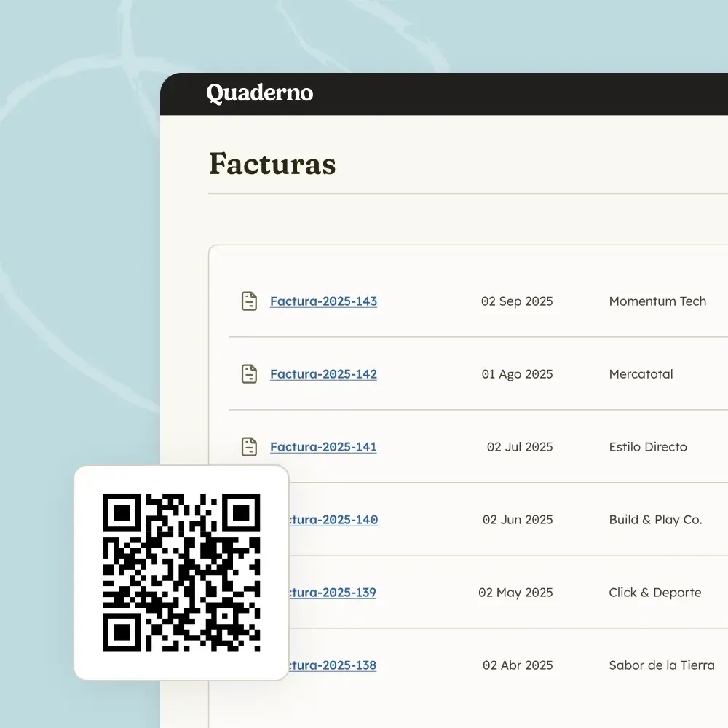Click the date 02 Abr 2025
The width and height of the screenshot is (728, 728).
point(518,665)
